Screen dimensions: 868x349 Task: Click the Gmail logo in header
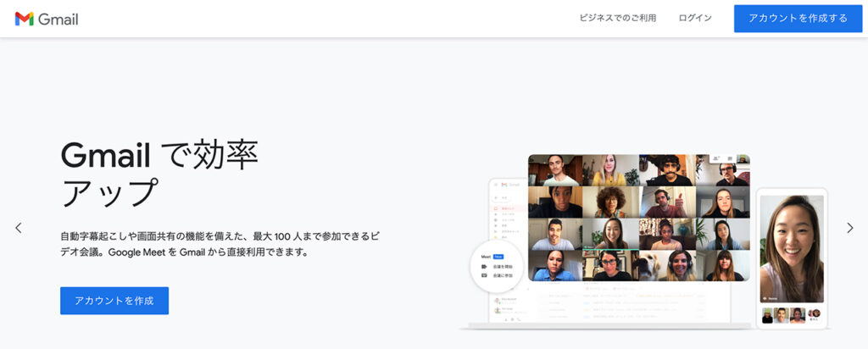click(x=47, y=19)
